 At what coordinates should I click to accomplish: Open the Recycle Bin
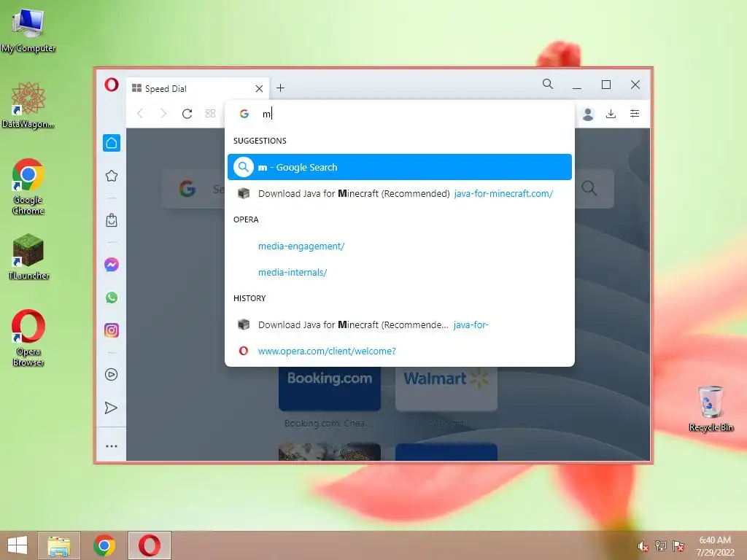(711, 408)
